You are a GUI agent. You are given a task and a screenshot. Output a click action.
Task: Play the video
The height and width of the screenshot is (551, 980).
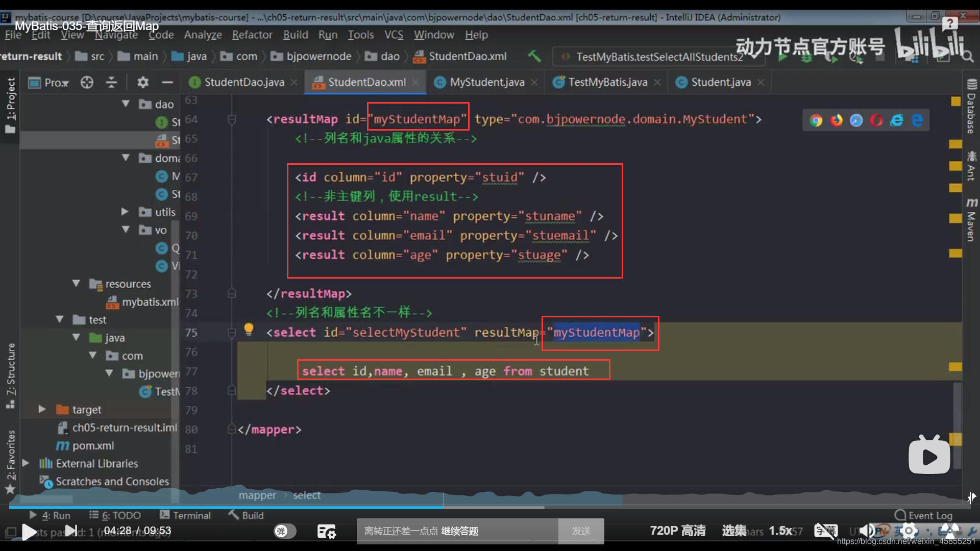click(29, 532)
